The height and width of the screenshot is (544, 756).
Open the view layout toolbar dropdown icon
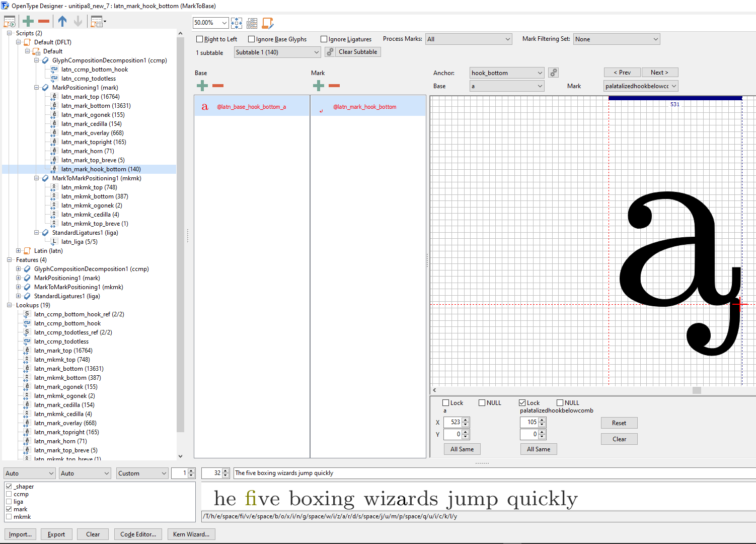click(x=98, y=22)
